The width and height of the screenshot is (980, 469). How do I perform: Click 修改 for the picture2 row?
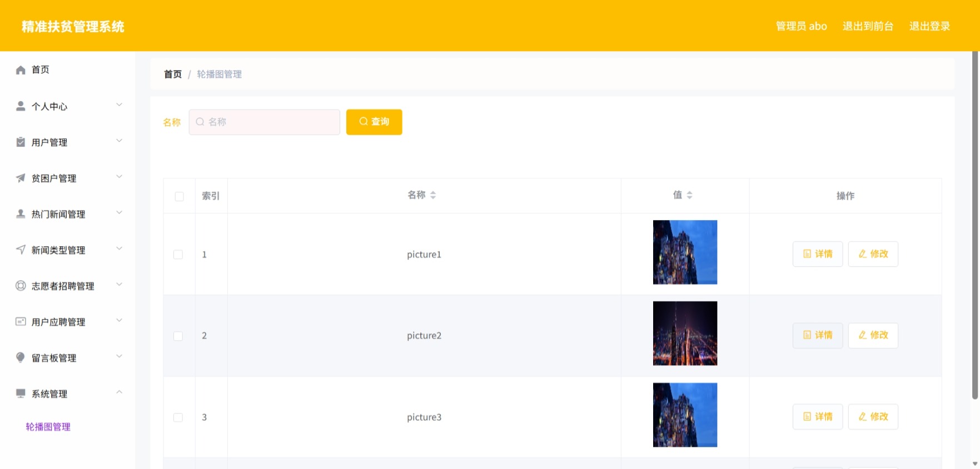(x=873, y=335)
